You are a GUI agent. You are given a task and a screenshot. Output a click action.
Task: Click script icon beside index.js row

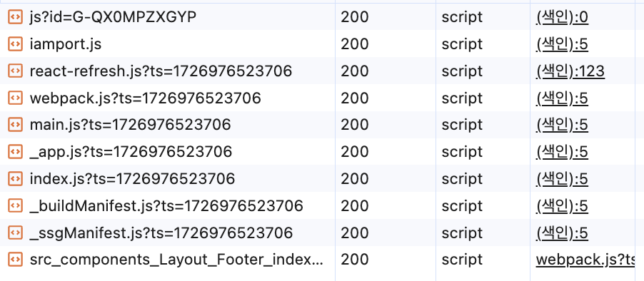coord(15,179)
